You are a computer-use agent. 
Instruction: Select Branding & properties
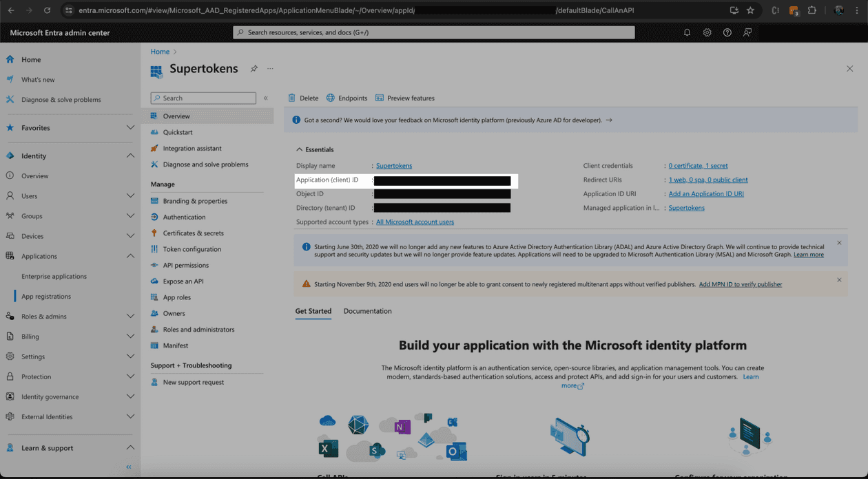[x=198, y=200]
